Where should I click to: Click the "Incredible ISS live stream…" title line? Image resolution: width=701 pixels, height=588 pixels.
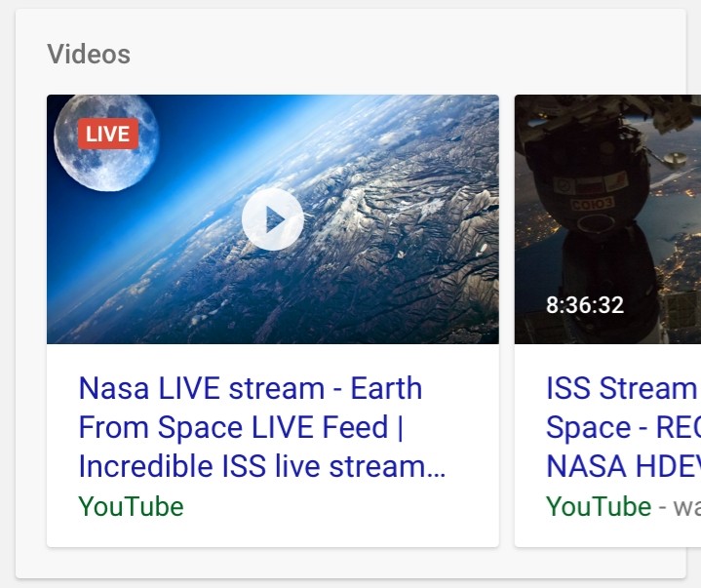[x=261, y=467]
